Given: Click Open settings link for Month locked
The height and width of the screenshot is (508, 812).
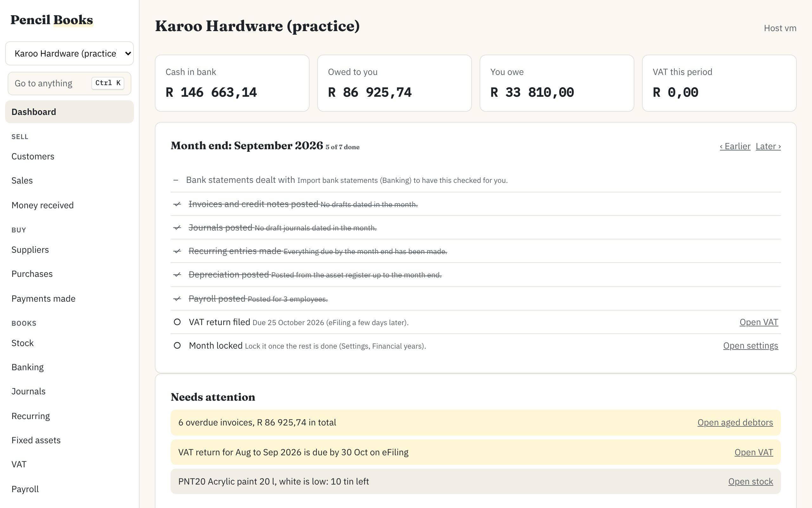Looking at the screenshot, I should [x=750, y=345].
